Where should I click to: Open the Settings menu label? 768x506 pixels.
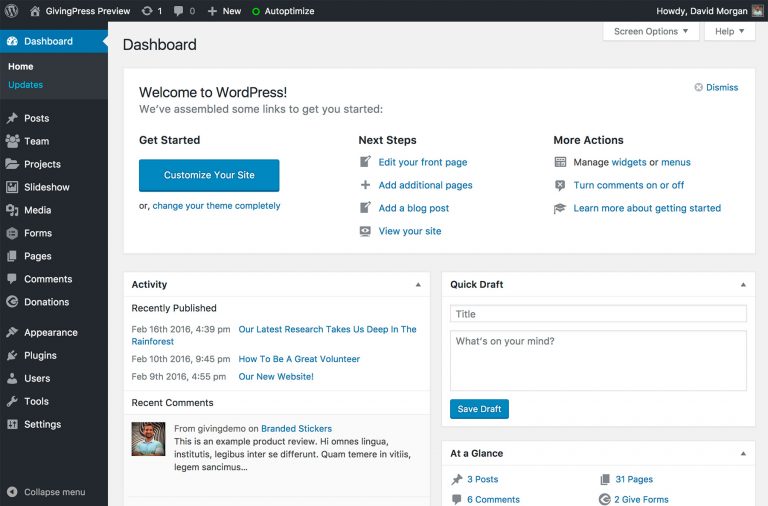[43, 425]
